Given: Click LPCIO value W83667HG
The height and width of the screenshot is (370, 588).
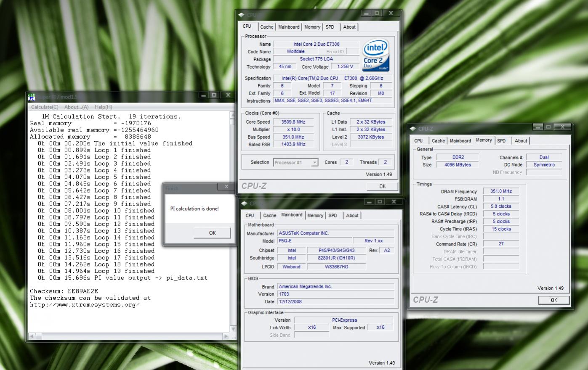Looking at the screenshot, I should pos(336,267).
